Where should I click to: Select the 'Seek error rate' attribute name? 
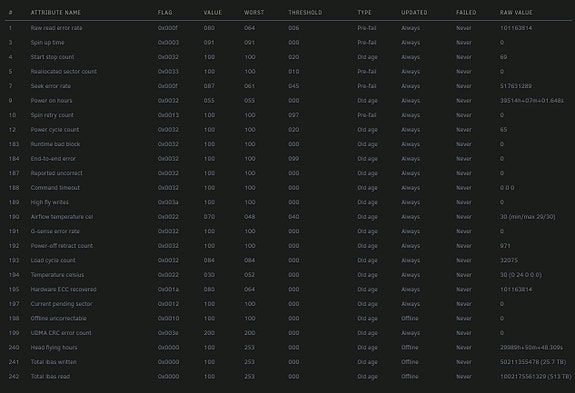click(51, 86)
